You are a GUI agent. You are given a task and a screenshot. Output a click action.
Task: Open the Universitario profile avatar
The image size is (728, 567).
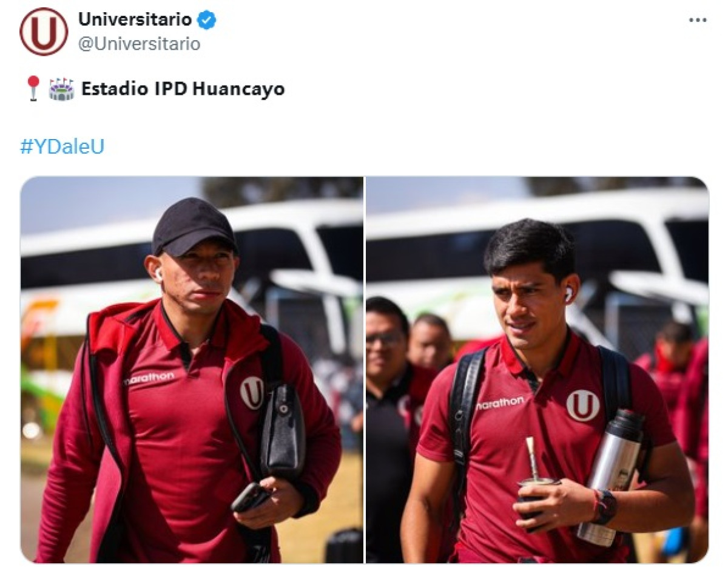pyautogui.click(x=44, y=32)
